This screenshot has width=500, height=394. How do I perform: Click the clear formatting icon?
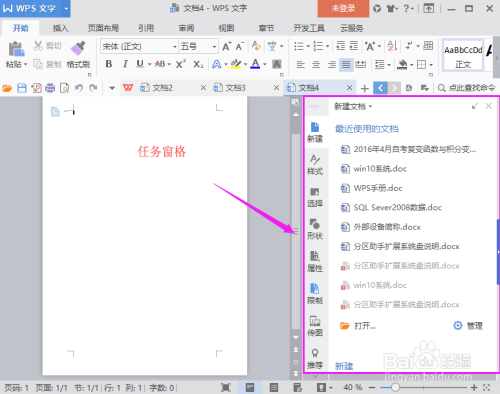click(x=256, y=46)
